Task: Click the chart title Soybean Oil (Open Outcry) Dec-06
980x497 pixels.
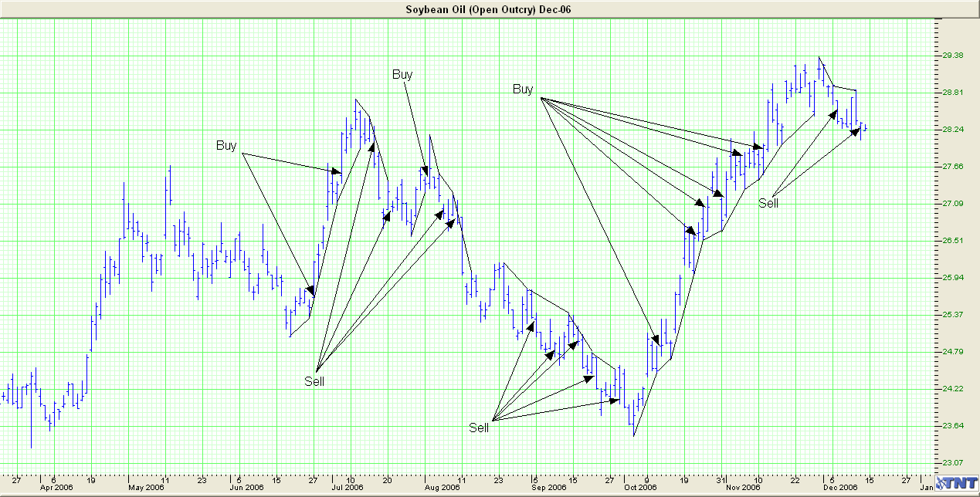Action: click(489, 9)
